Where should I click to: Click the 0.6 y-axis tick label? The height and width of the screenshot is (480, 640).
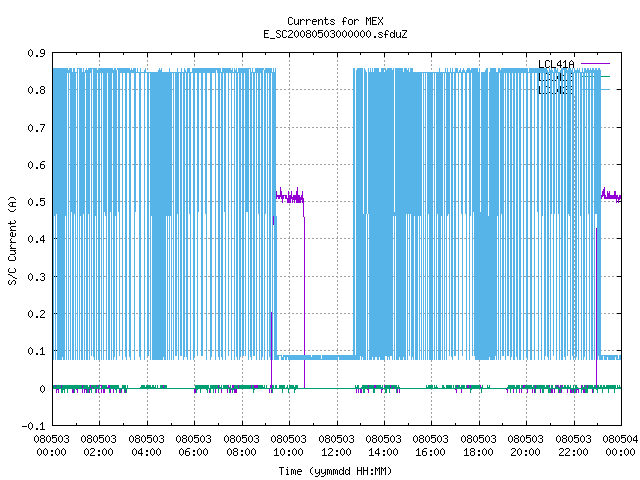point(37,165)
